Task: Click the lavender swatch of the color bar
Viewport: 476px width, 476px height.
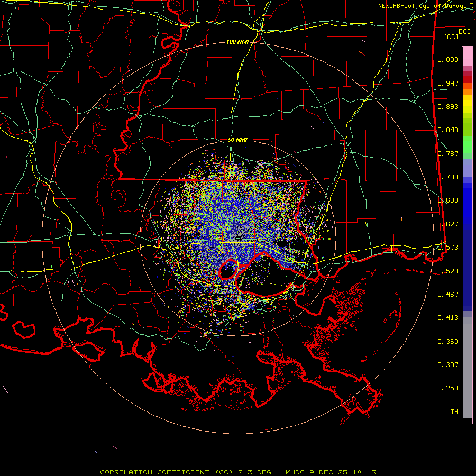Action: [467, 168]
